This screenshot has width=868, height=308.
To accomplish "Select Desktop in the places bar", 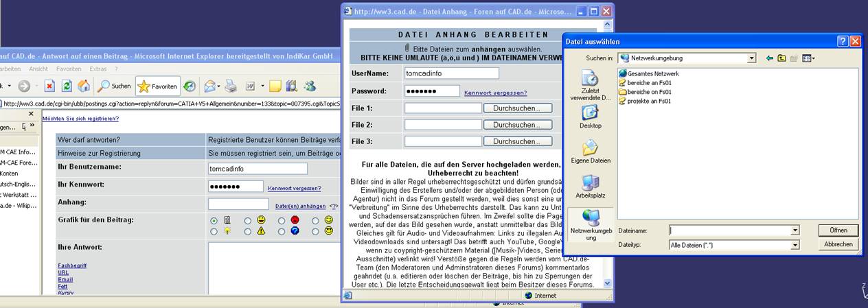I will (x=591, y=117).
